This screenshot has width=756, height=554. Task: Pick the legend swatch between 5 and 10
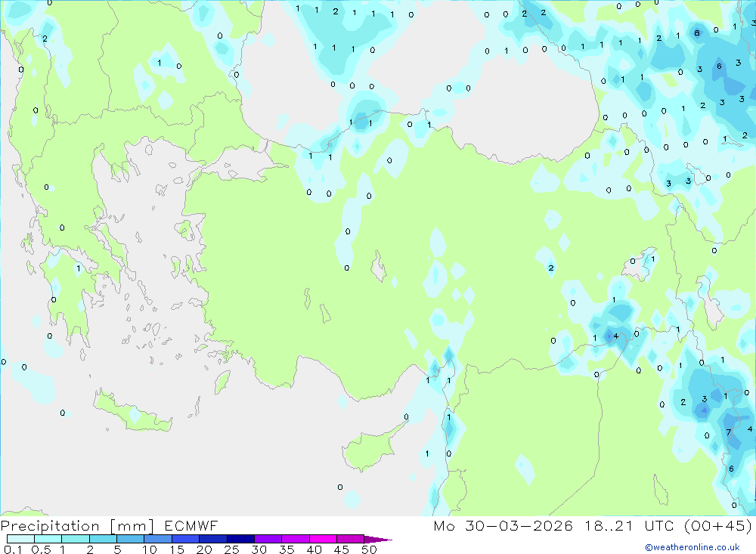pyautogui.click(x=131, y=539)
